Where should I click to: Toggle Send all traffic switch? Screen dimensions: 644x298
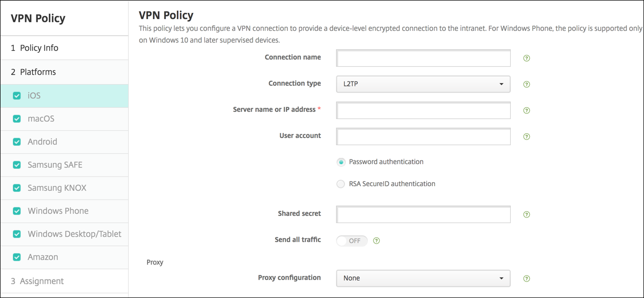click(352, 241)
